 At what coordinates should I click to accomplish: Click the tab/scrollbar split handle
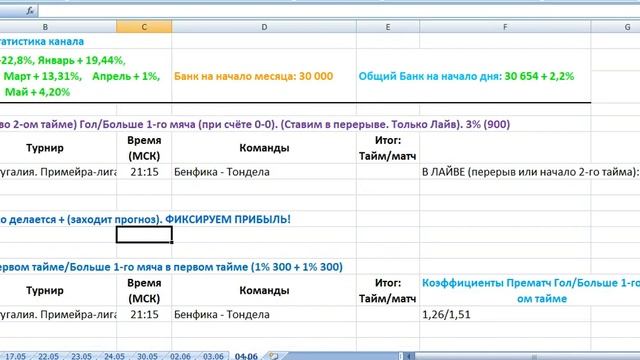(x=401, y=356)
